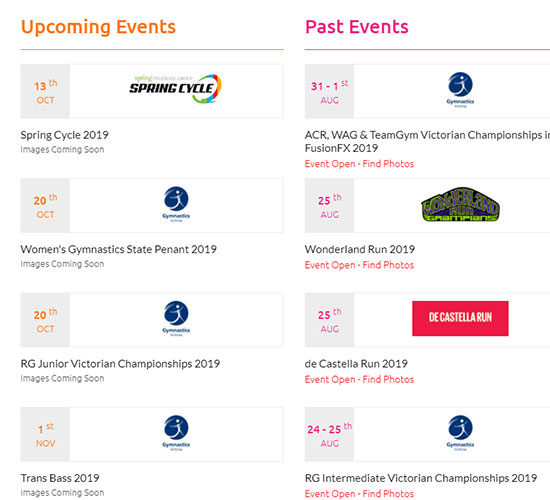550x500 pixels.
Task: Select the 31 - 1st AUG date tile
Action: (x=329, y=91)
